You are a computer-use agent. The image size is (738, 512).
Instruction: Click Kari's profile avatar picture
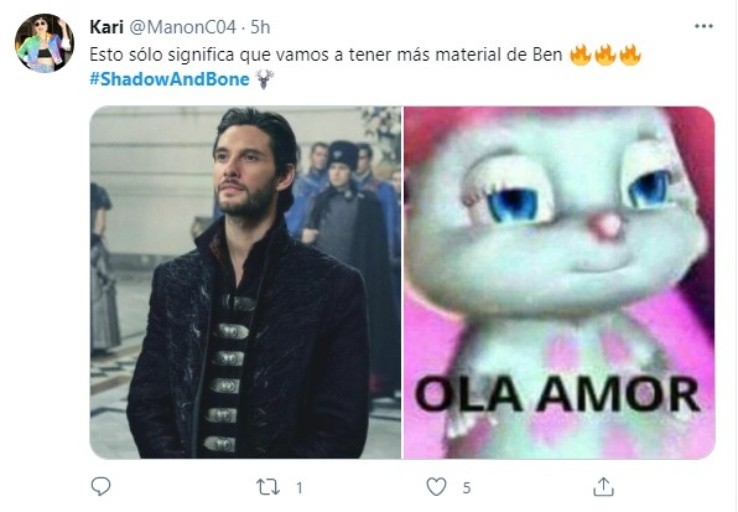point(44,43)
